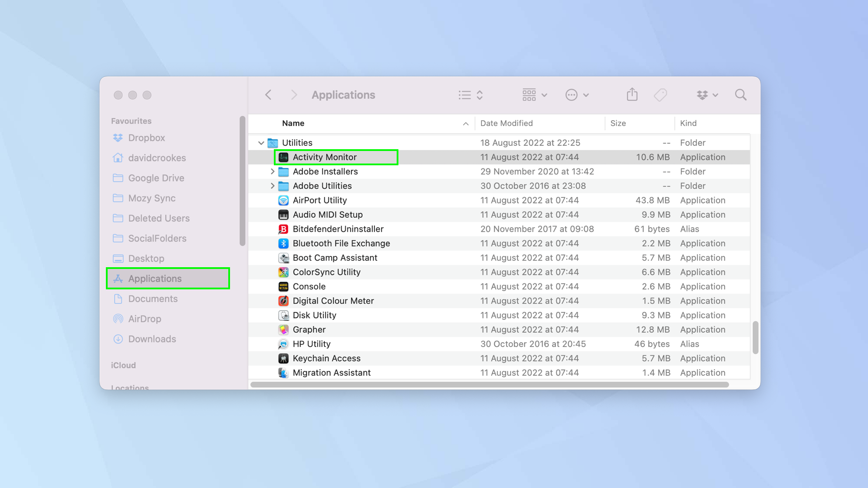Image resolution: width=868 pixels, height=488 pixels.
Task: Sort by Name column header
Action: tap(293, 123)
